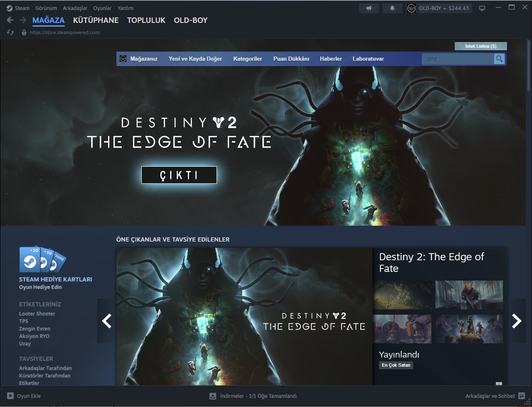Open Küratörler Tarafından recommendations
This screenshot has height=407, width=532.
45,376
